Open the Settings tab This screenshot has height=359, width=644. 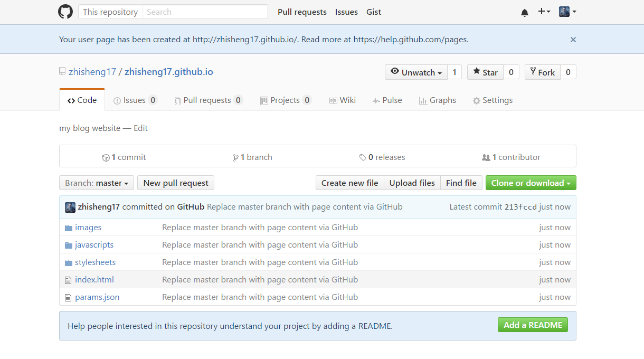(493, 100)
